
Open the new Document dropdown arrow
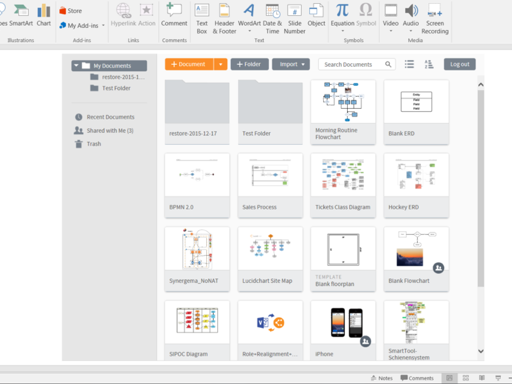click(221, 64)
